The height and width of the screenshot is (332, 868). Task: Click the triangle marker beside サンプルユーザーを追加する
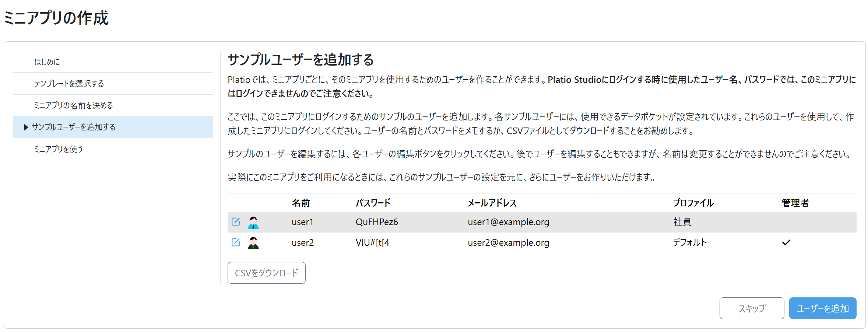tap(26, 127)
